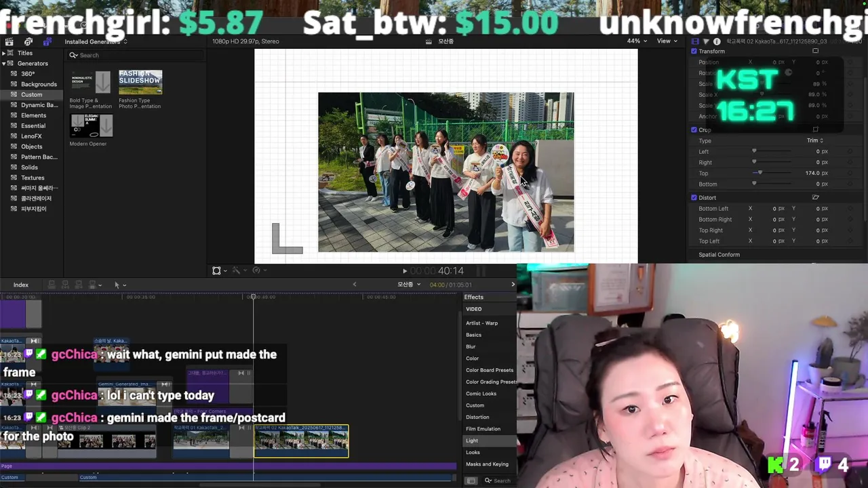Click the insert clip icon
868x488 pixels.
[x=66, y=285]
